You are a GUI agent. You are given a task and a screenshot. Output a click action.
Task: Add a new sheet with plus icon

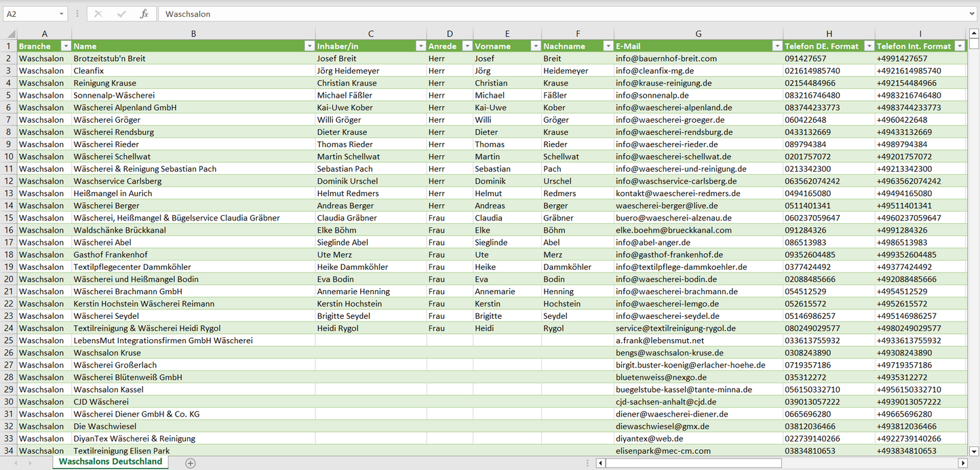[191, 463]
